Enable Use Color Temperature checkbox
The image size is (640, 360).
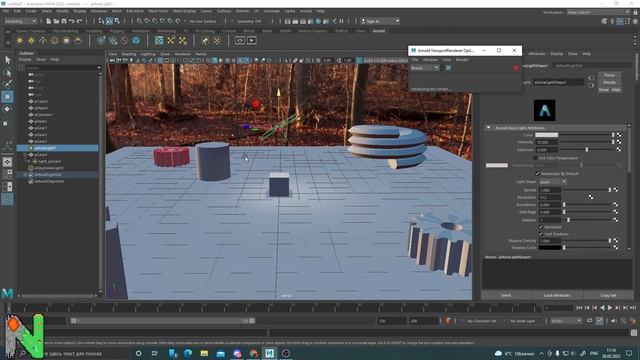click(535, 158)
